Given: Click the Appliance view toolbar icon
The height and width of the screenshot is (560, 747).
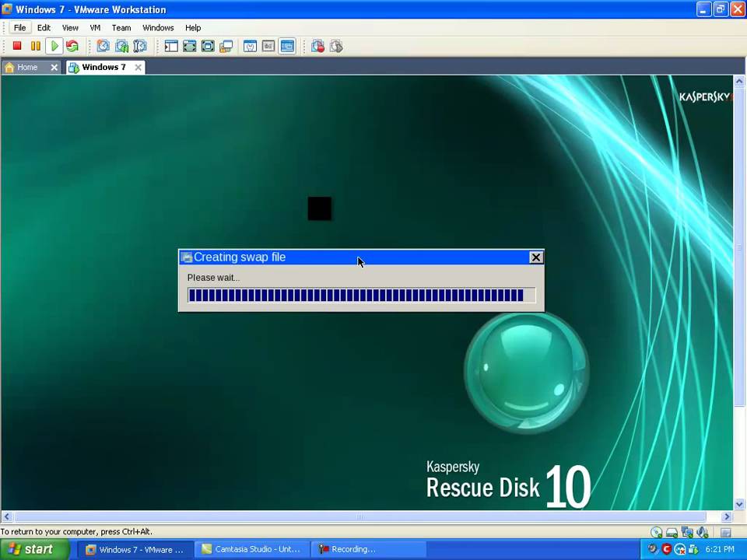Looking at the screenshot, I should pos(268,46).
